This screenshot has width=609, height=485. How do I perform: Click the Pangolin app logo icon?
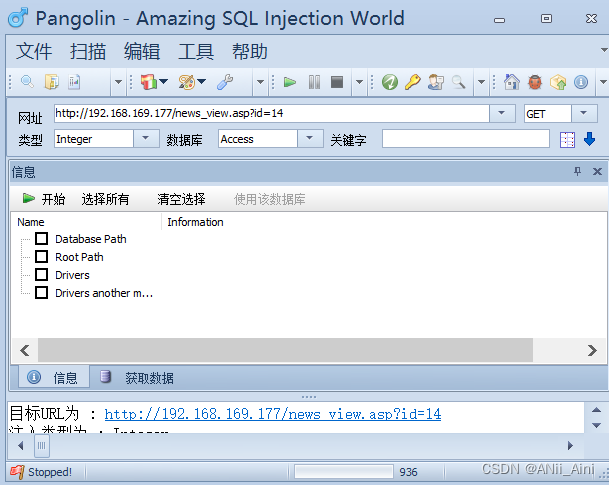tap(18, 18)
